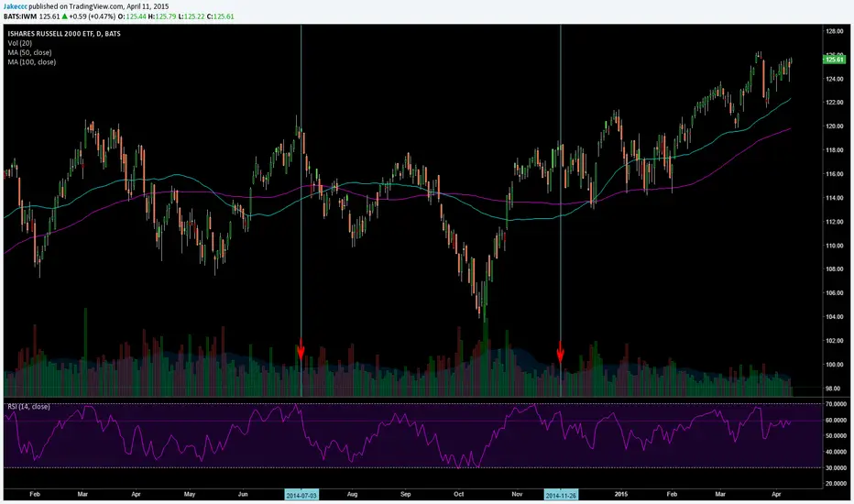The width and height of the screenshot is (854, 504).
Task: Click the 'published on TradingView.com, April 11, 2015' text
Action: coord(99,6)
